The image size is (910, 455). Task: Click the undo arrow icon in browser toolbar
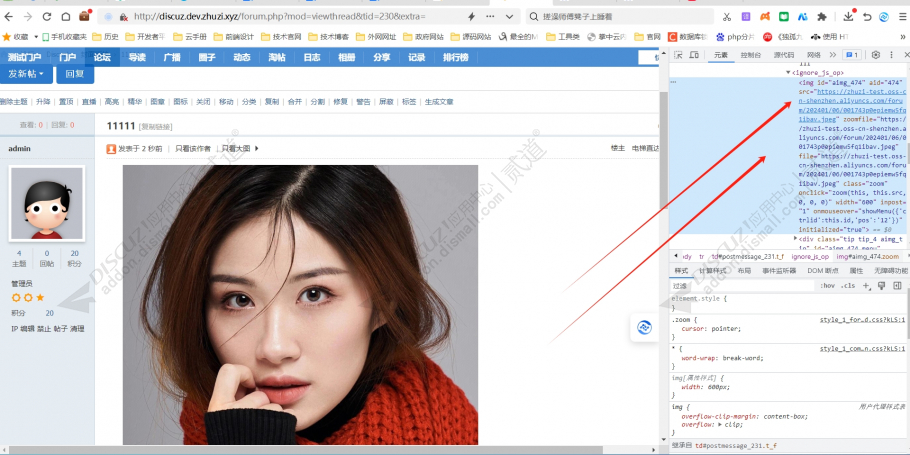point(867,17)
